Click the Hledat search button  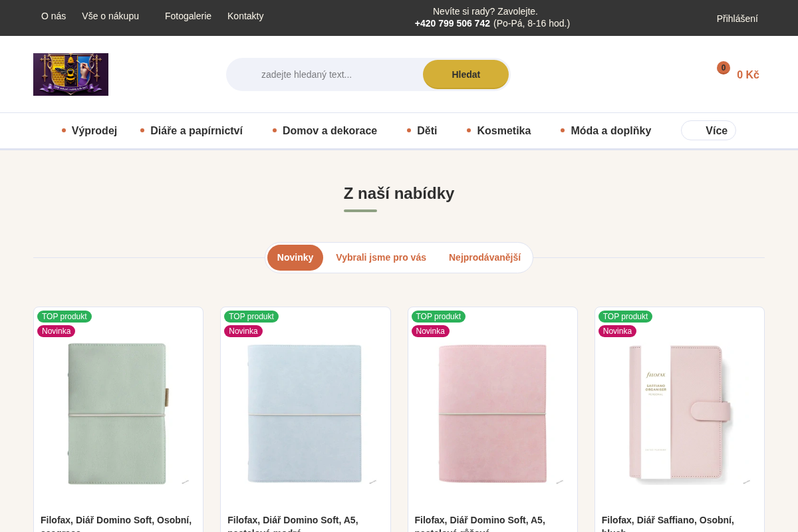pyautogui.click(x=465, y=74)
